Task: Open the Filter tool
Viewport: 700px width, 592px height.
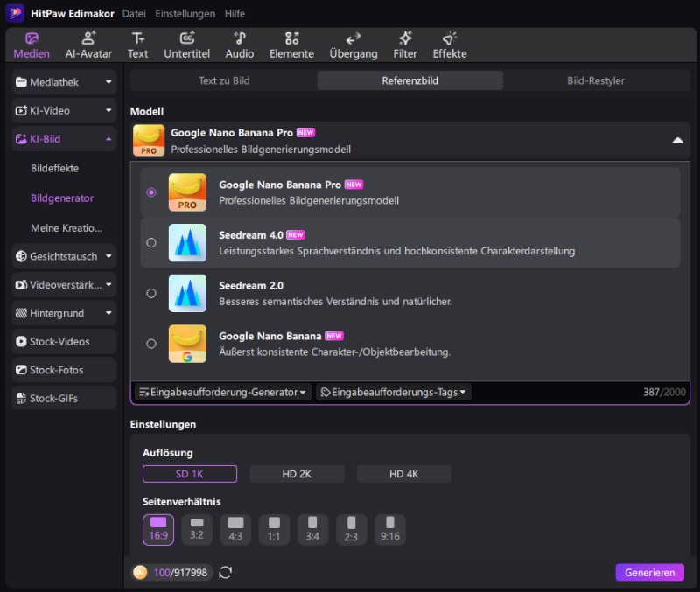Action: pos(405,45)
